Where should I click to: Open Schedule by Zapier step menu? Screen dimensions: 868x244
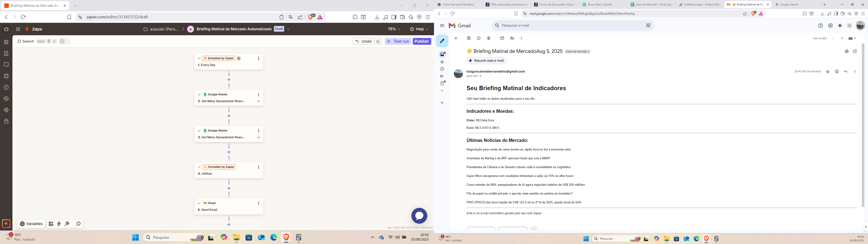pos(258,58)
